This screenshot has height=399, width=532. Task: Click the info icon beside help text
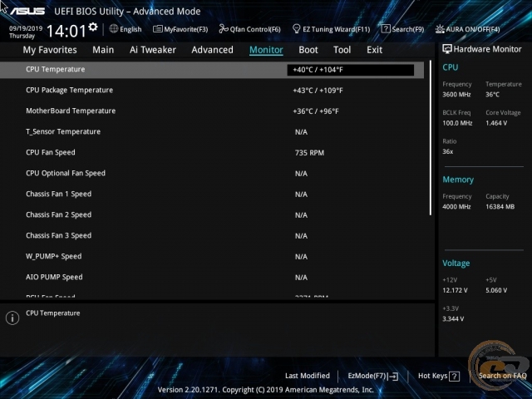[12, 318]
